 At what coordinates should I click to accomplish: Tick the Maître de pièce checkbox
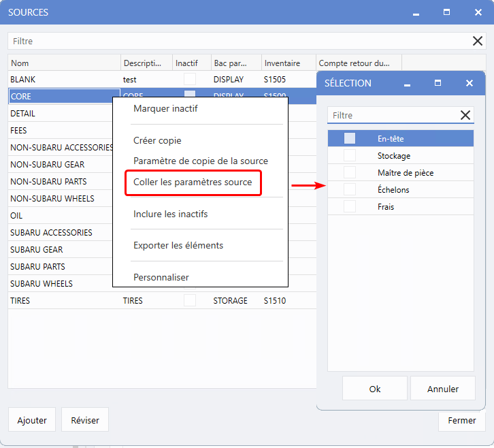pos(349,172)
